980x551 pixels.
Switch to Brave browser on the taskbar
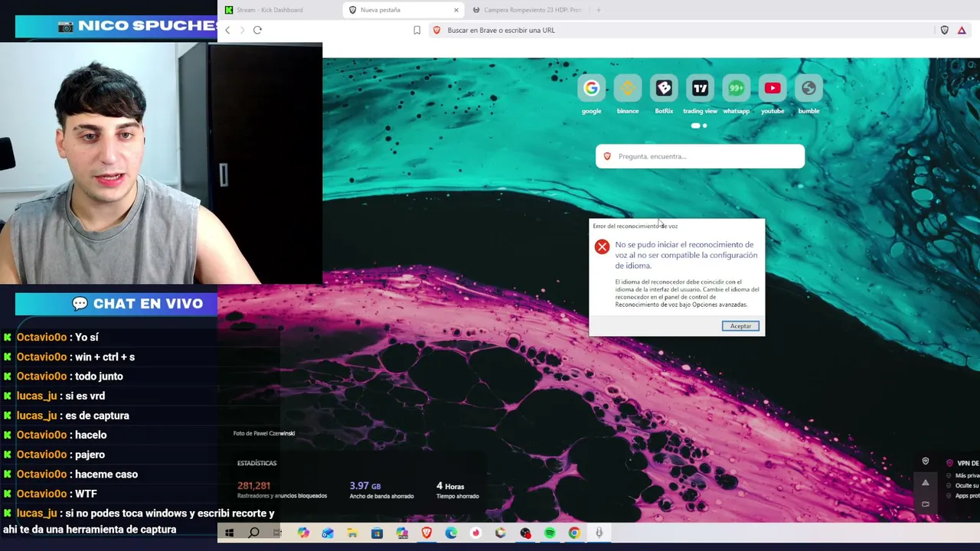click(x=426, y=533)
